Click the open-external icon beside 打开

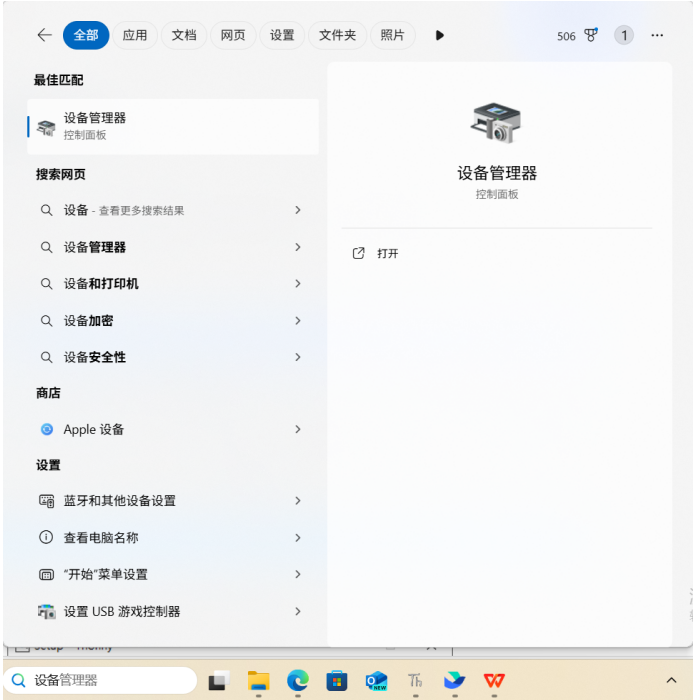click(x=358, y=254)
